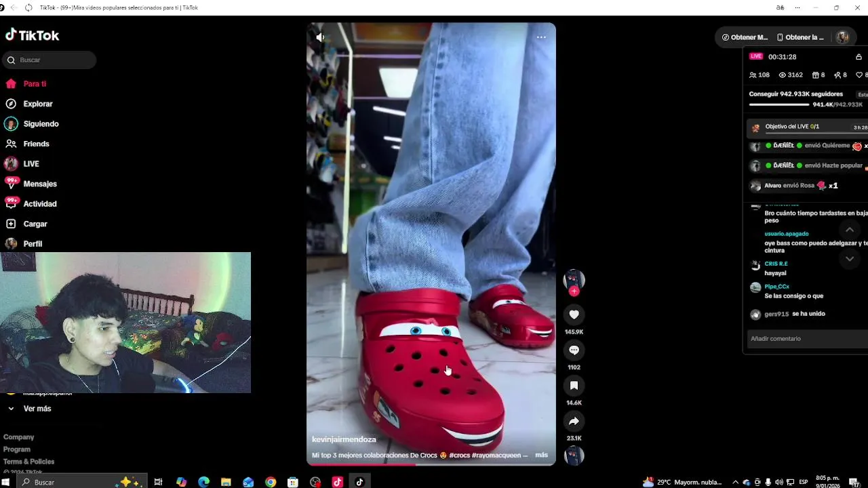Open the Windows Start menu
The height and width of the screenshot is (488, 868).
click(x=5, y=482)
